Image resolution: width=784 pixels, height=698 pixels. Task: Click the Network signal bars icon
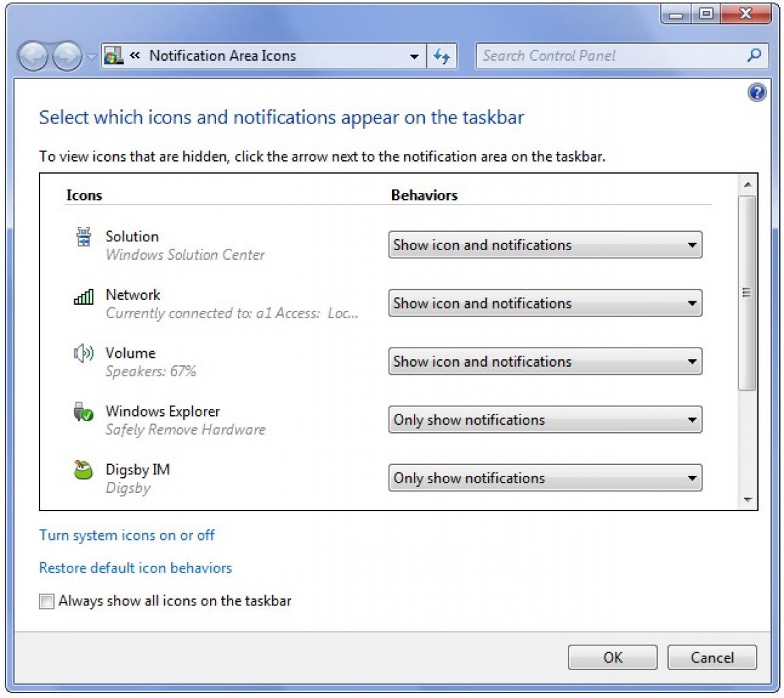click(83, 297)
